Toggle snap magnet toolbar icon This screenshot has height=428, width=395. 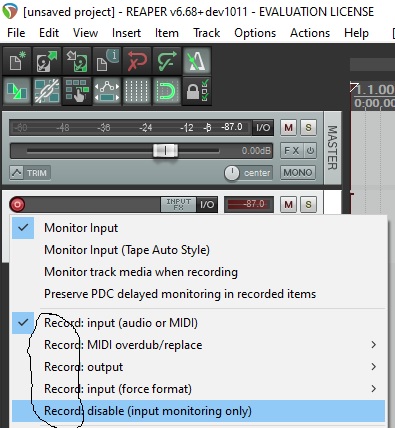[167, 91]
